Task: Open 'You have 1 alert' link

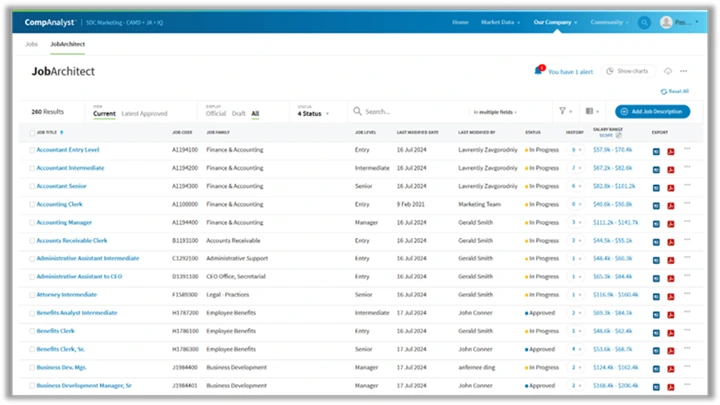Action: click(570, 72)
